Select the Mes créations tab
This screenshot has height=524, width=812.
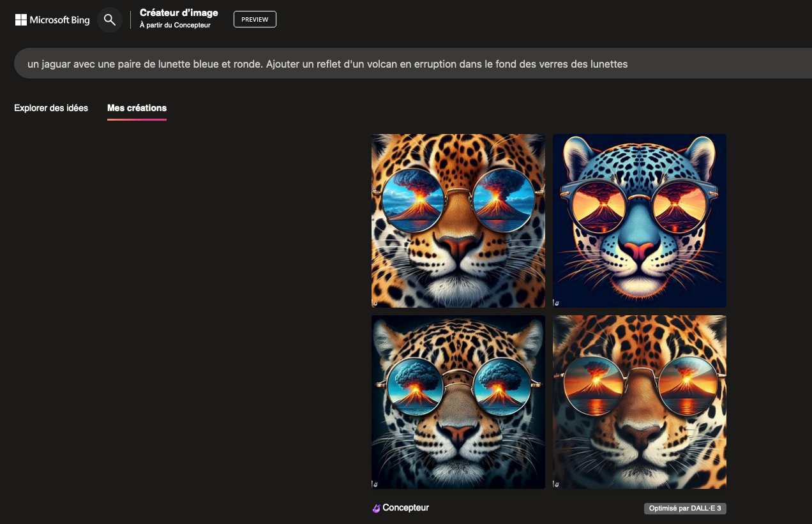click(137, 108)
